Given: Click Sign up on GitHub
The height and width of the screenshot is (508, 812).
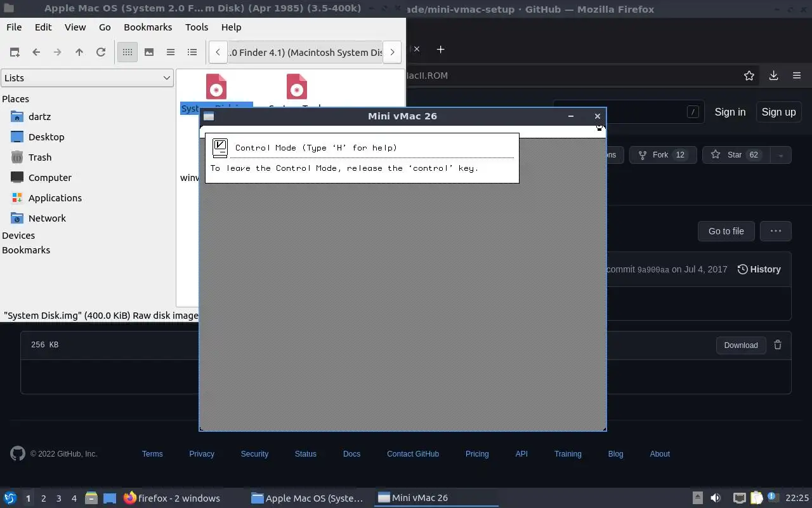Looking at the screenshot, I should (778, 112).
